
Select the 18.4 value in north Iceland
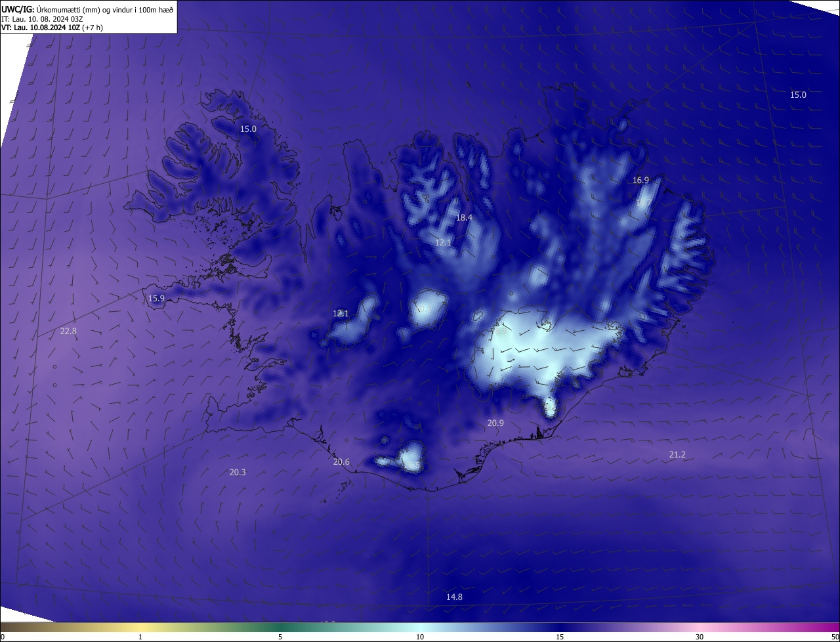click(x=464, y=217)
